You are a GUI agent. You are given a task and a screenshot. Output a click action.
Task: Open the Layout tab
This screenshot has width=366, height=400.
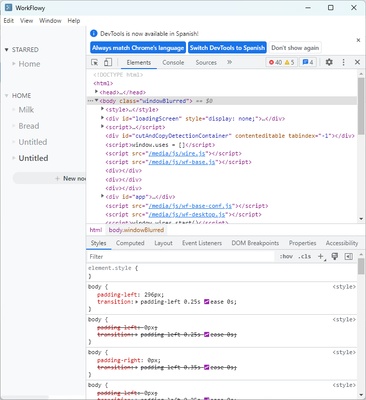coord(163,243)
